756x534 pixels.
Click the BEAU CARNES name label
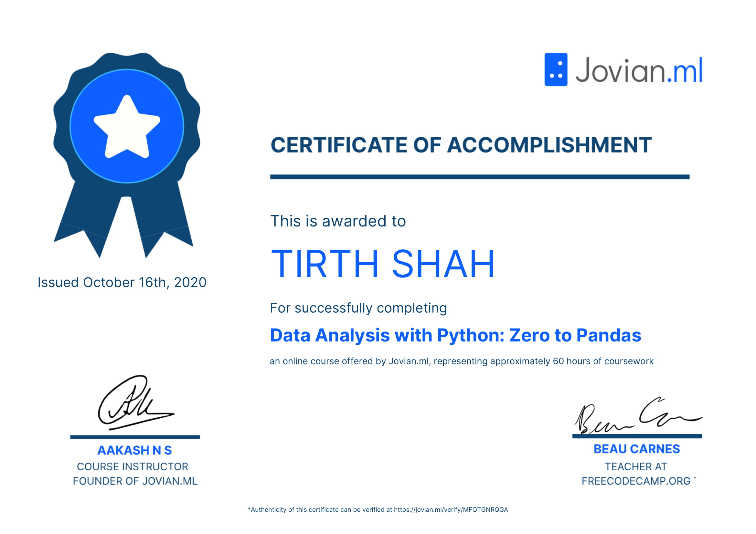[x=636, y=449]
